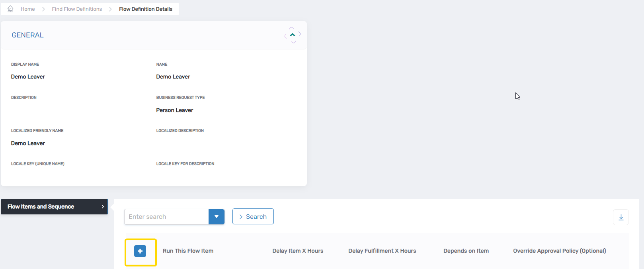Click the Run This Flow Item column header
The height and width of the screenshot is (269, 644).
(x=188, y=251)
